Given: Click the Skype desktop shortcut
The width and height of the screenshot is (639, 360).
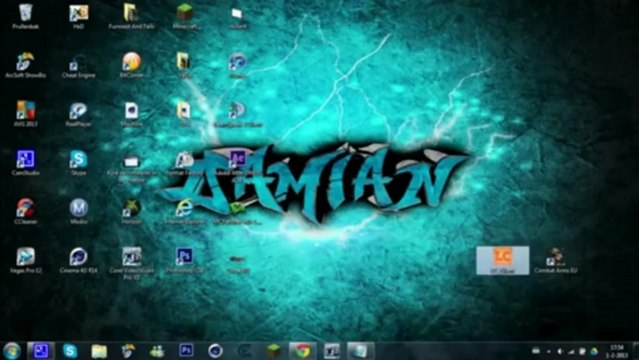Looking at the screenshot, I should pyautogui.click(x=78, y=162).
